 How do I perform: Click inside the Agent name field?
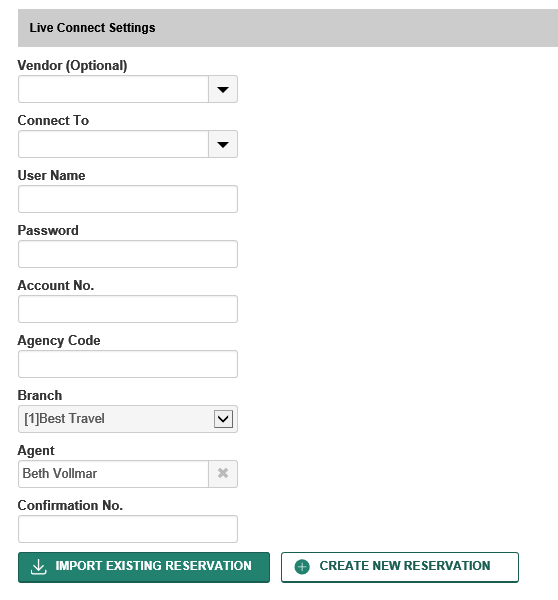click(x=113, y=474)
